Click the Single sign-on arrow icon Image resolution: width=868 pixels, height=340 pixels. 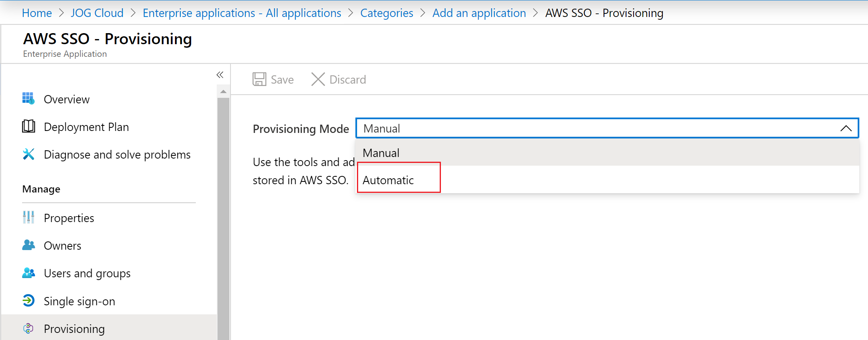(28, 301)
